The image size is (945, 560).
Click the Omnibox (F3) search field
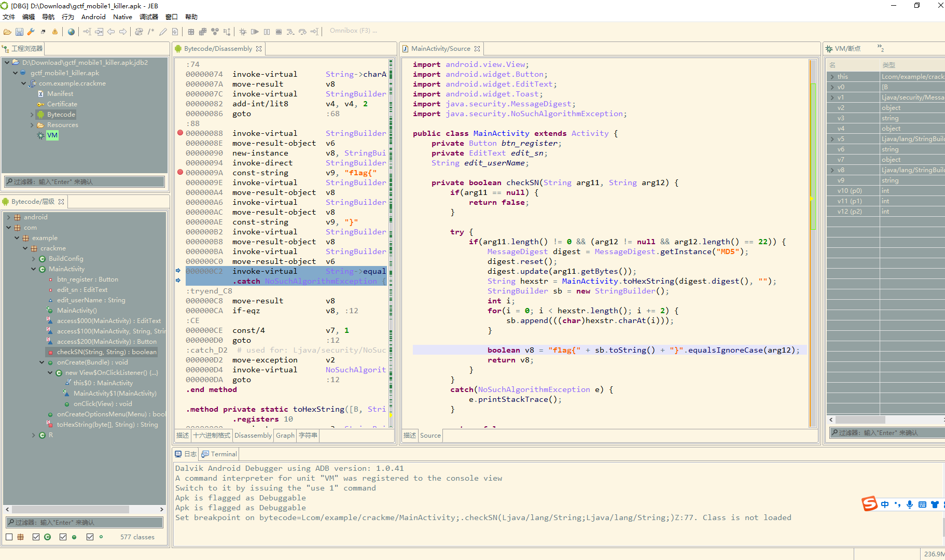pyautogui.click(x=354, y=31)
